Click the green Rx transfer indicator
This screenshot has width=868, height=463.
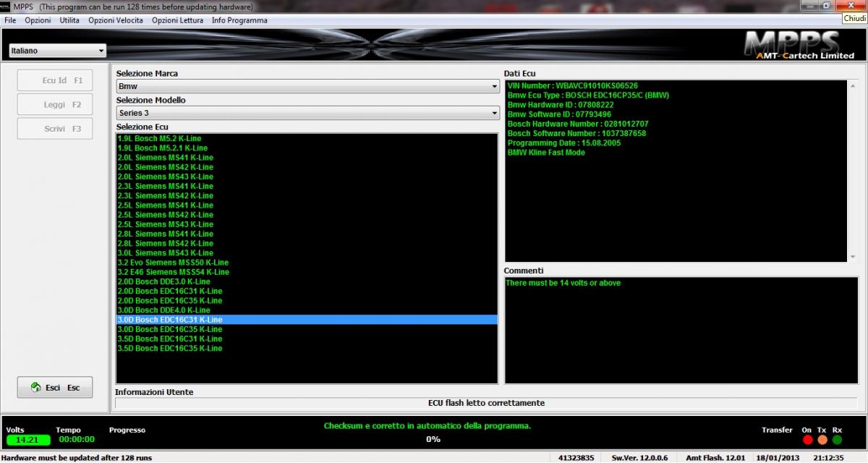(837, 439)
